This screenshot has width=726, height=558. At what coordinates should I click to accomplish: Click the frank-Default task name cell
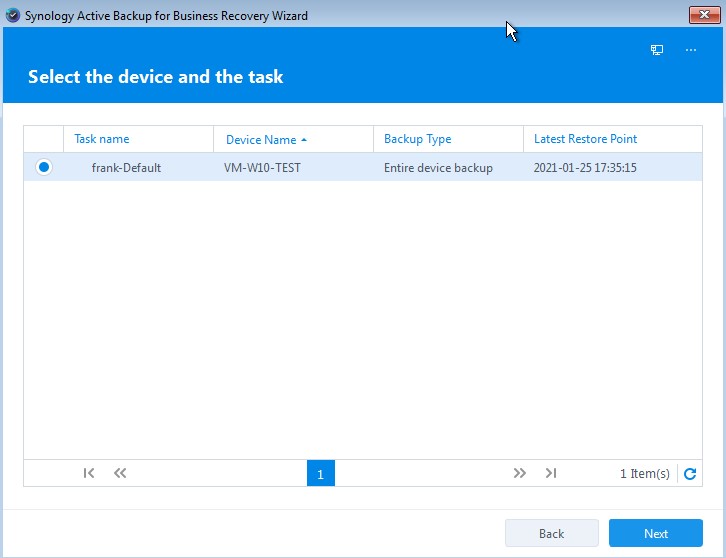(x=126, y=168)
